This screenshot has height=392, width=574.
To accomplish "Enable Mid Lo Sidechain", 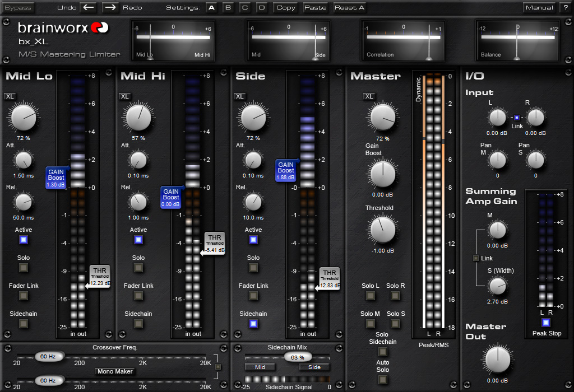I will (24, 324).
